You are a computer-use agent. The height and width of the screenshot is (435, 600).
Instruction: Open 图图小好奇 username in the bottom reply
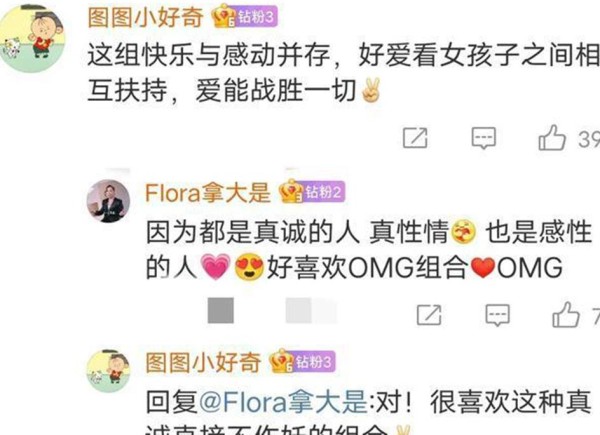click(x=204, y=362)
